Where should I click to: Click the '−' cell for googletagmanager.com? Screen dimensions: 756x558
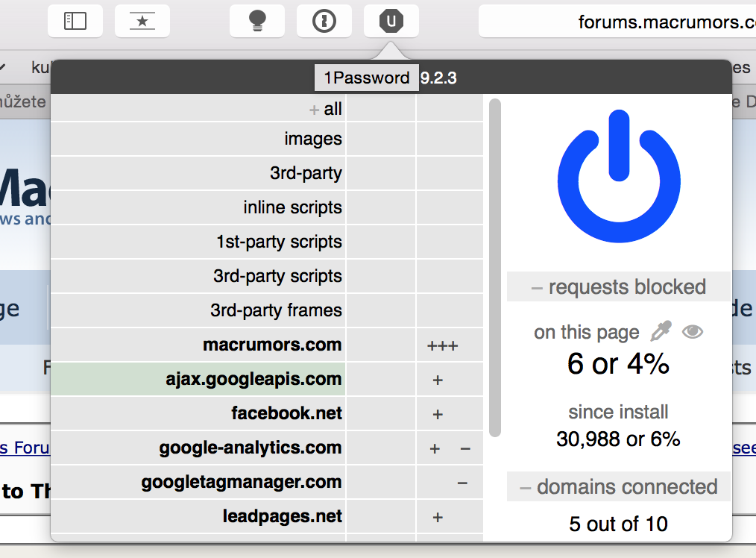coord(450,482)
